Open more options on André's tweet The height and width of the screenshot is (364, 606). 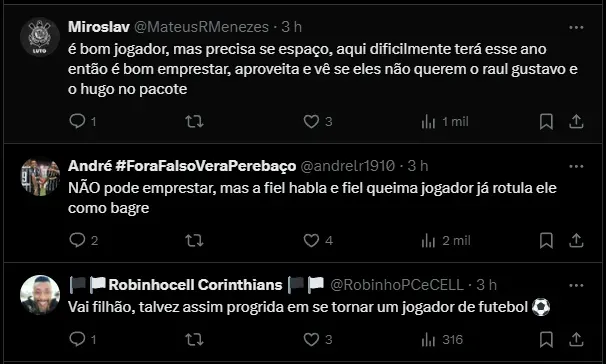(x=576, y=167)
